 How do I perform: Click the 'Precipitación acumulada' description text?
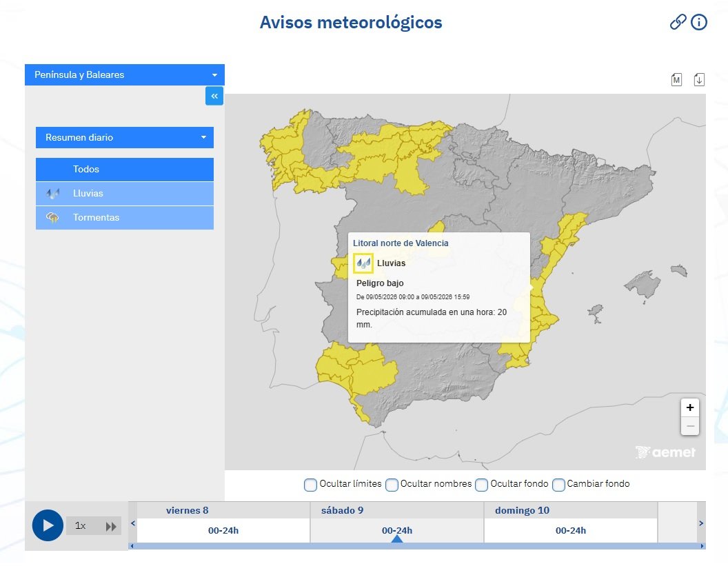point(432,318)
